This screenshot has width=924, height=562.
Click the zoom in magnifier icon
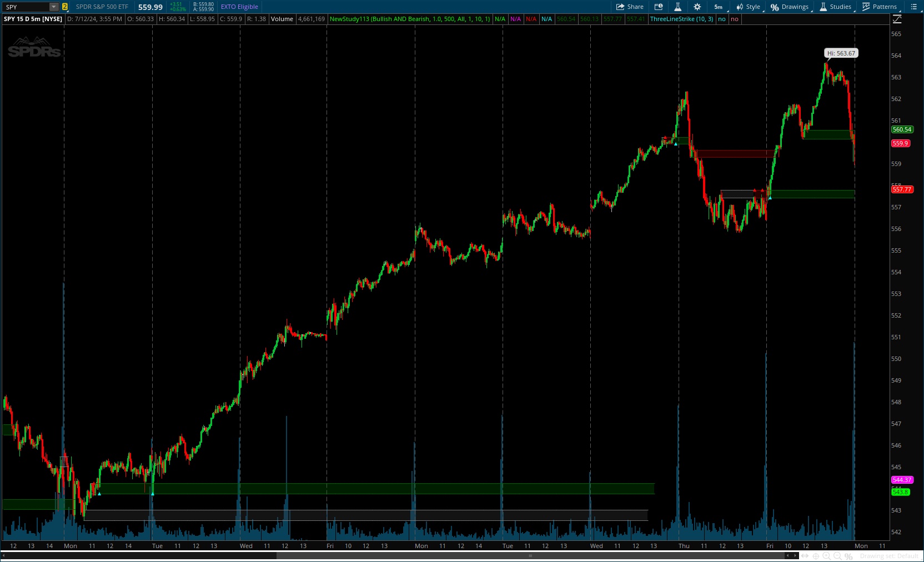tap(826, 556)
